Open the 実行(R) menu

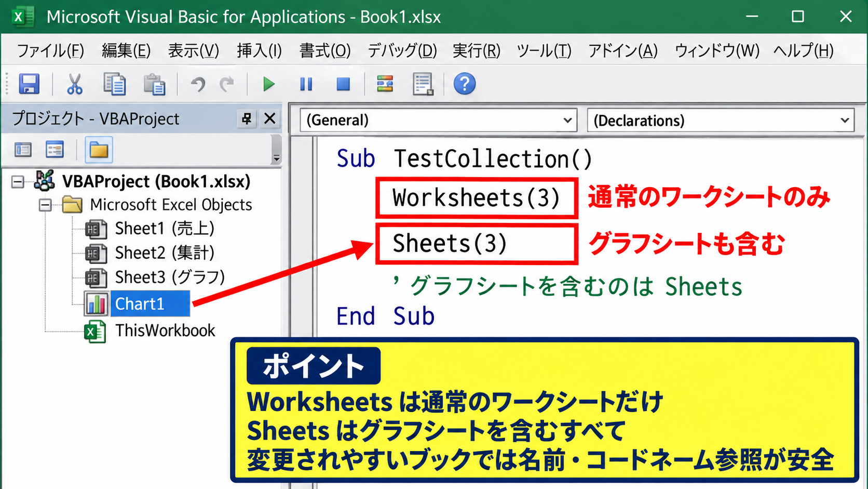click(x=477, y=50)
